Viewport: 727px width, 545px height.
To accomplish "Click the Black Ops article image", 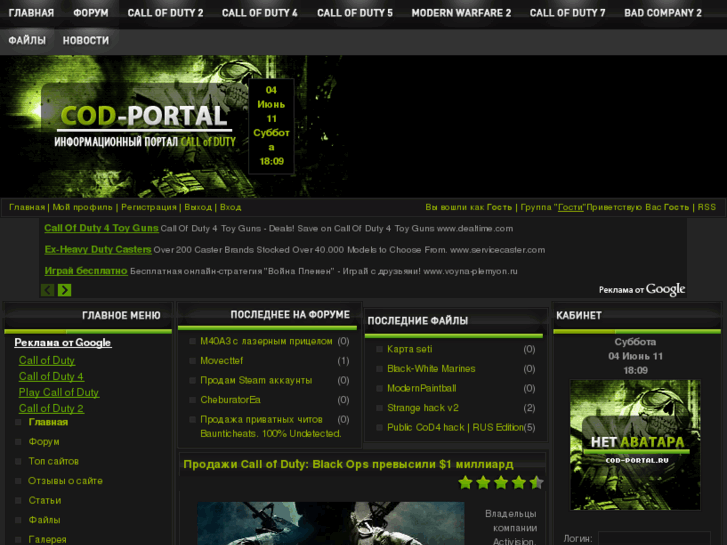I will (331, 523).
